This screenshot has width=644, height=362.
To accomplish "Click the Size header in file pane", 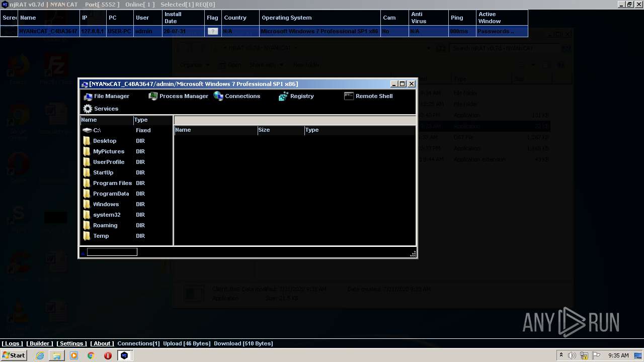I will point(281,130).
